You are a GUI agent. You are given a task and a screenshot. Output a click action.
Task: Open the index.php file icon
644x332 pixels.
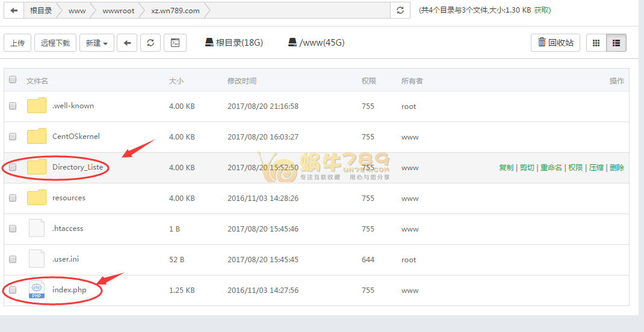[x=37, y=290]
